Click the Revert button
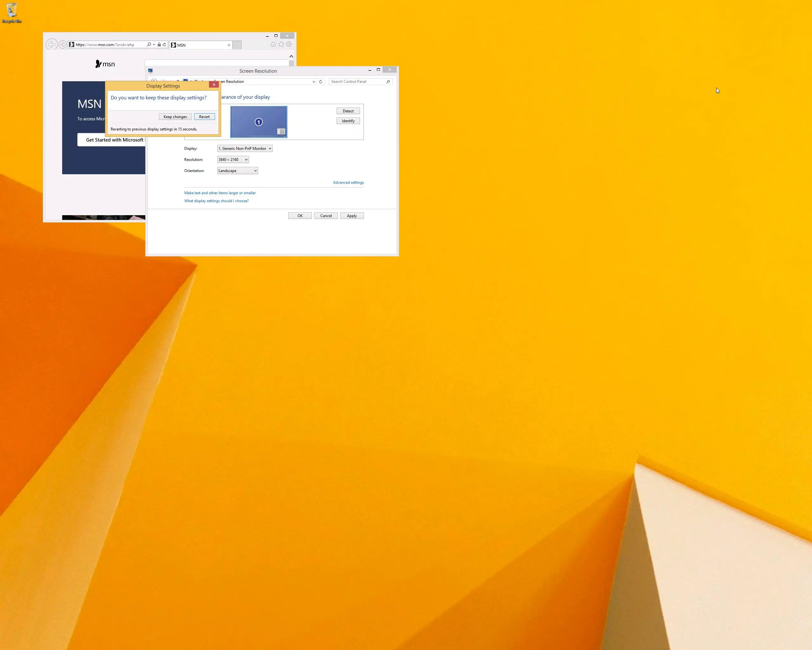This screenshot has width=812, height=650. coord(205,117)
